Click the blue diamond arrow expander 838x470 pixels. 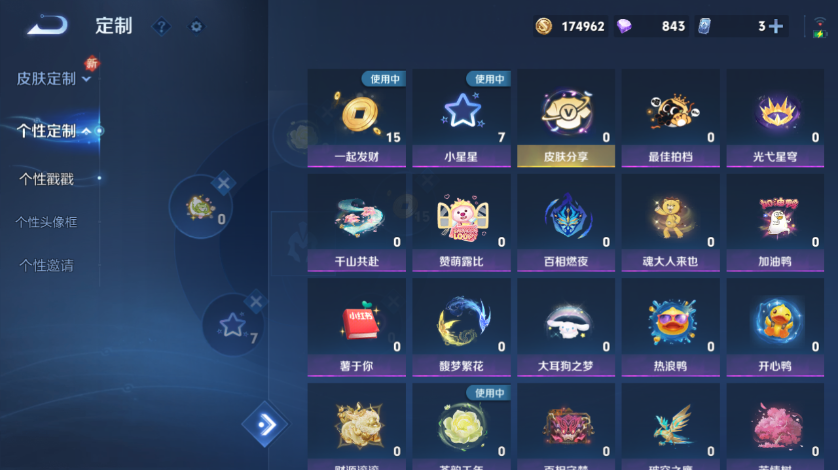click(265, 425)
